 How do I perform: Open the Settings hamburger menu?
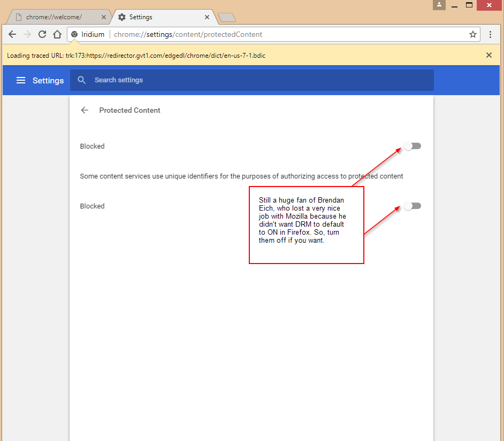(21, 80)
